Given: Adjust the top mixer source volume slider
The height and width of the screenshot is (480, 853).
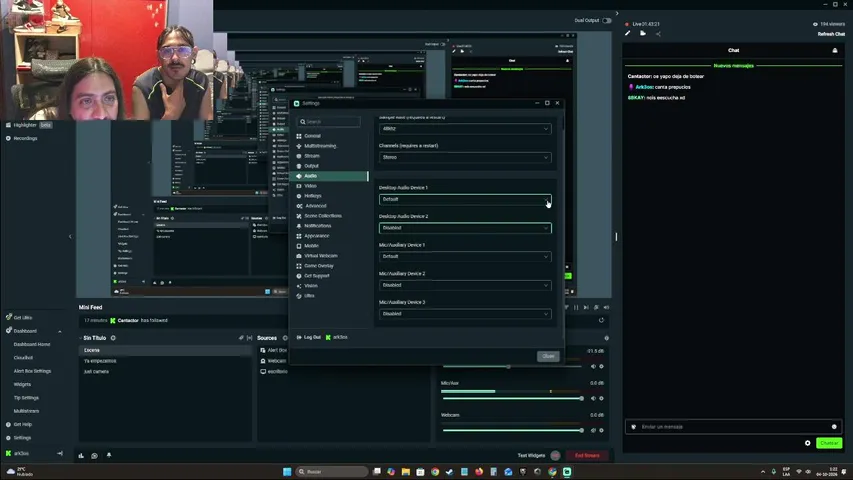Looking at the screenshot, I should click(x=512, y=366).
